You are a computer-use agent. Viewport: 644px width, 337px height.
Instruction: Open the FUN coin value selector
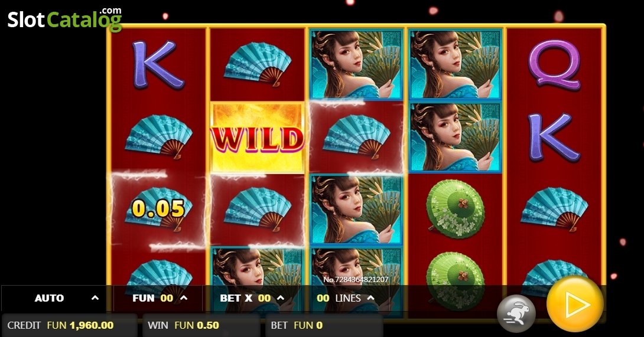158,299
